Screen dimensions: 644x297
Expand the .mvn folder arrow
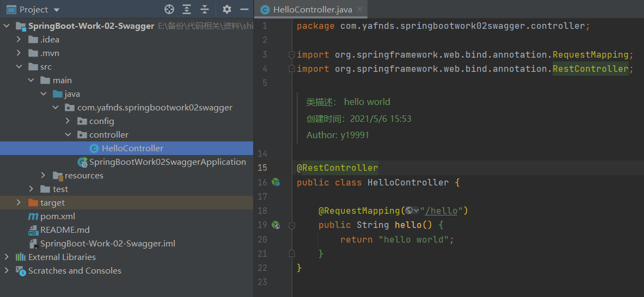click(x=19, y=53)
